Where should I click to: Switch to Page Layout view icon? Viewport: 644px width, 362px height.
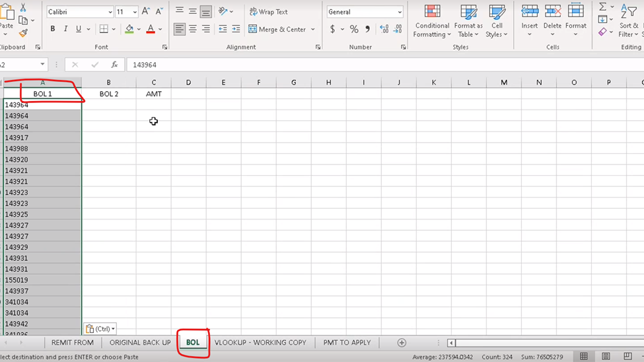tap(606, 356)
